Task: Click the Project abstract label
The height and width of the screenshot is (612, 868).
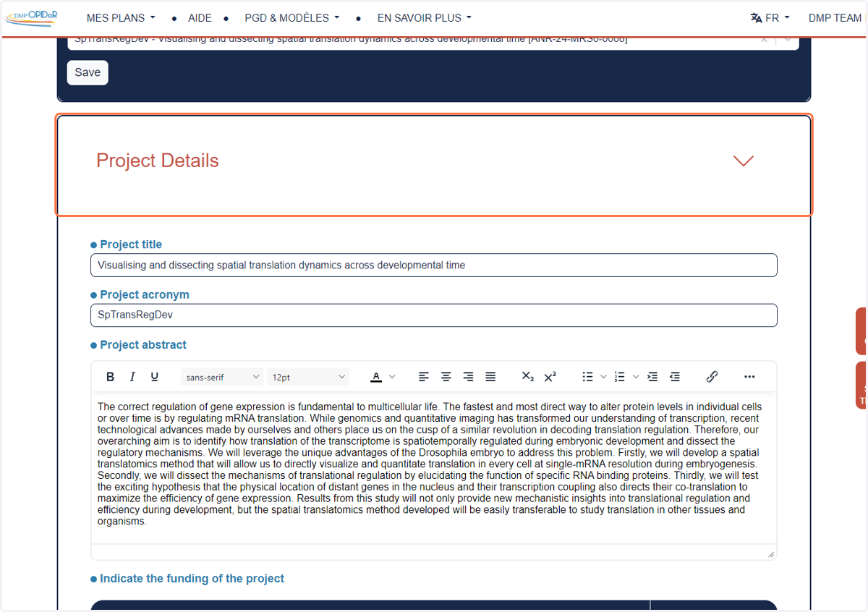Action: tap(143, 345)
